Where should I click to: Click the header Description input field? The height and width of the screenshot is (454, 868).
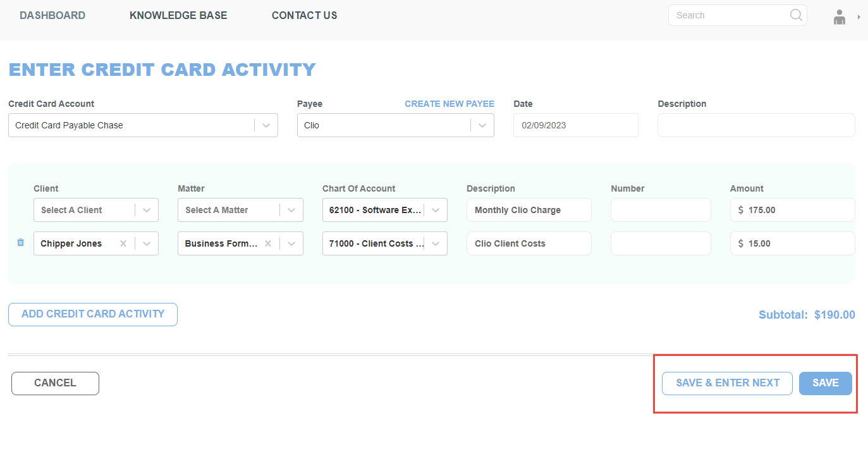click(x=756, y=125)
